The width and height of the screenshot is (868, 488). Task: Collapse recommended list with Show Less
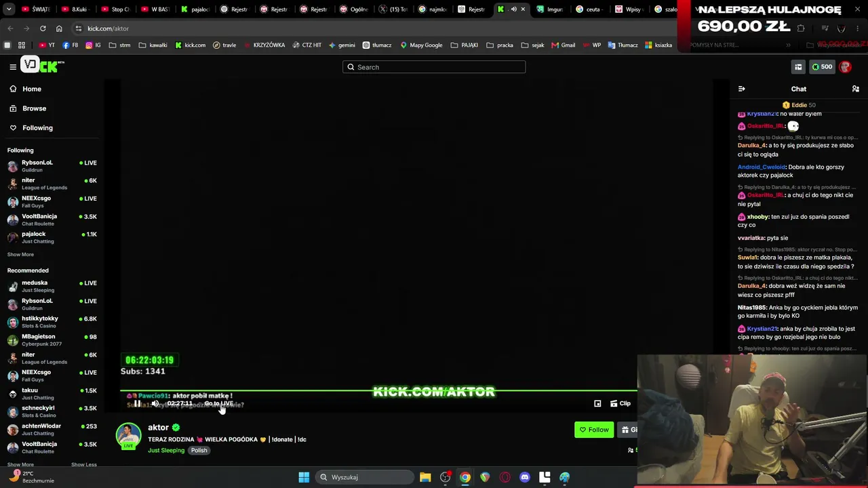[x=84, y=465]
